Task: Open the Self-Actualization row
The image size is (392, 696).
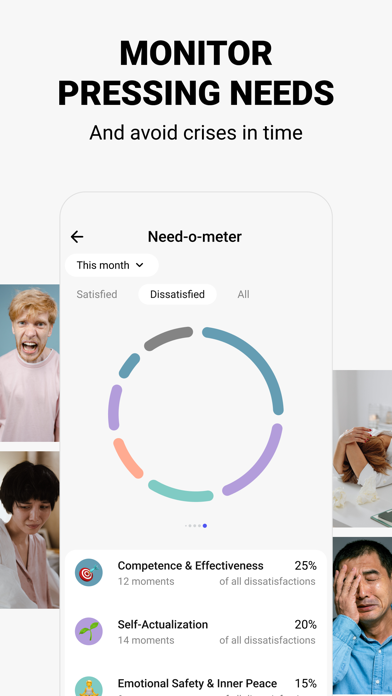Action: coord(196,632)
